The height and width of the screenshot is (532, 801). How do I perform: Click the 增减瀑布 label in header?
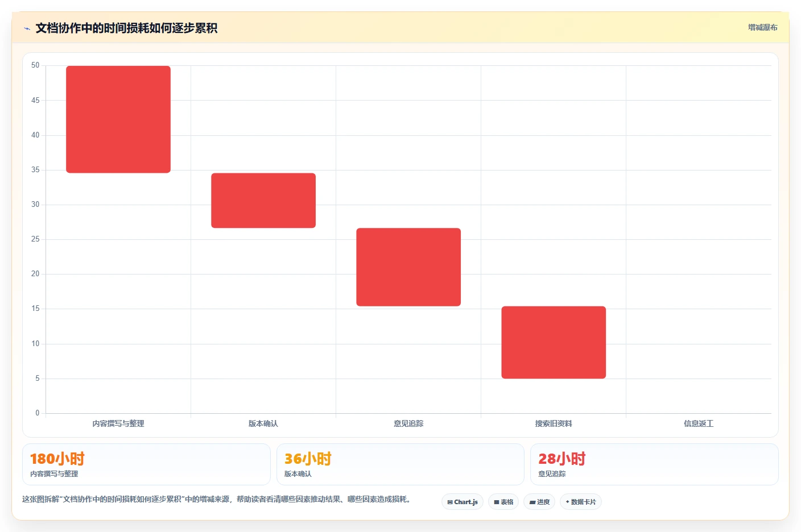pos(762,27)
